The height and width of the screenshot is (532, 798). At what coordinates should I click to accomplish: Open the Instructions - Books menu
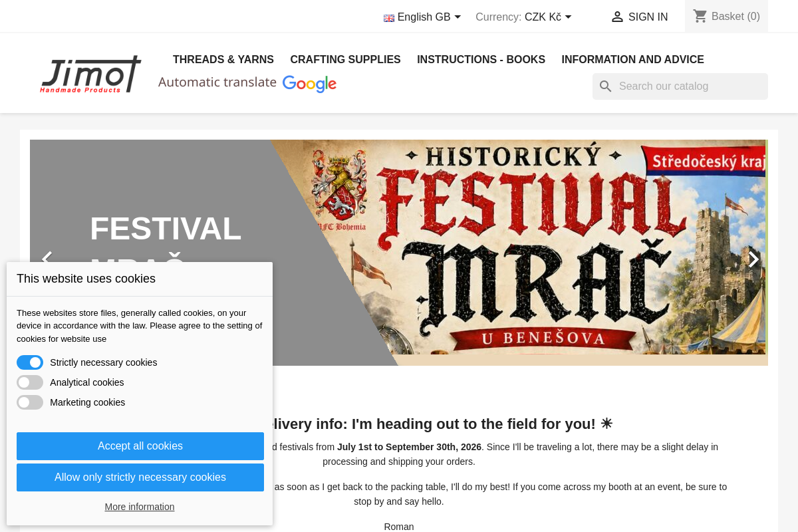(481, 60)
